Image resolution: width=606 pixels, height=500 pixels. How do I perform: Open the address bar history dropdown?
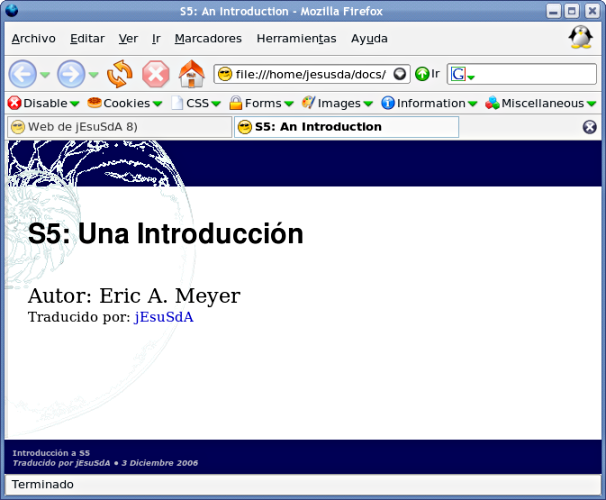400,74
